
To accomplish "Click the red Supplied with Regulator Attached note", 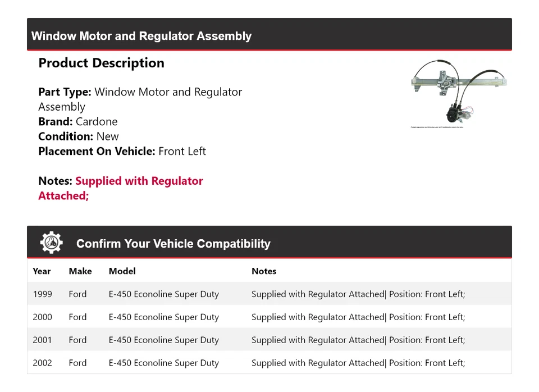I will pos(121,188).
